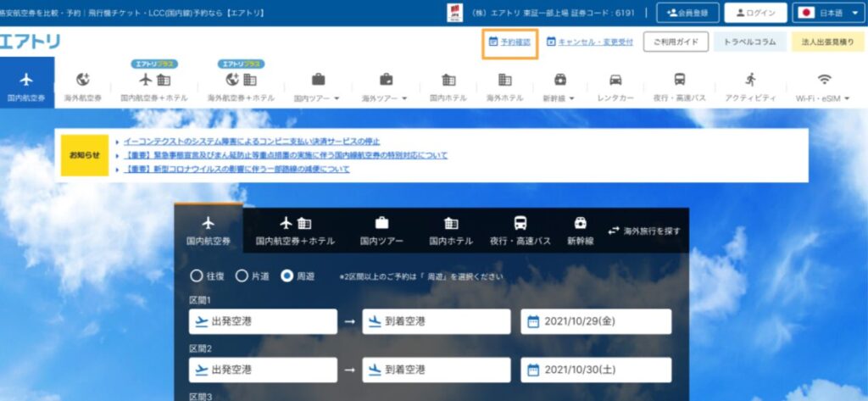Click the overseas flights (海外航空券) globe icon
The image size is (868, 401).
82,81
